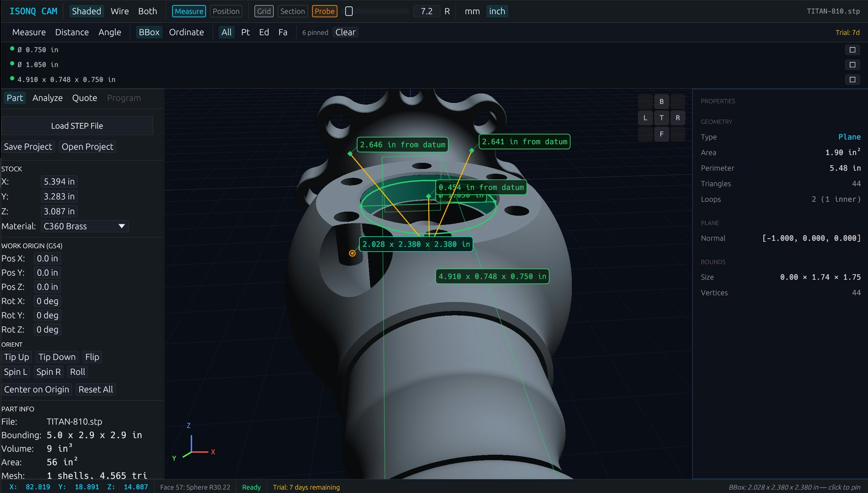Image resolution: width=868 pixels, height=493 pixels.
Task: Click Save Project
Action: (28, 147)
